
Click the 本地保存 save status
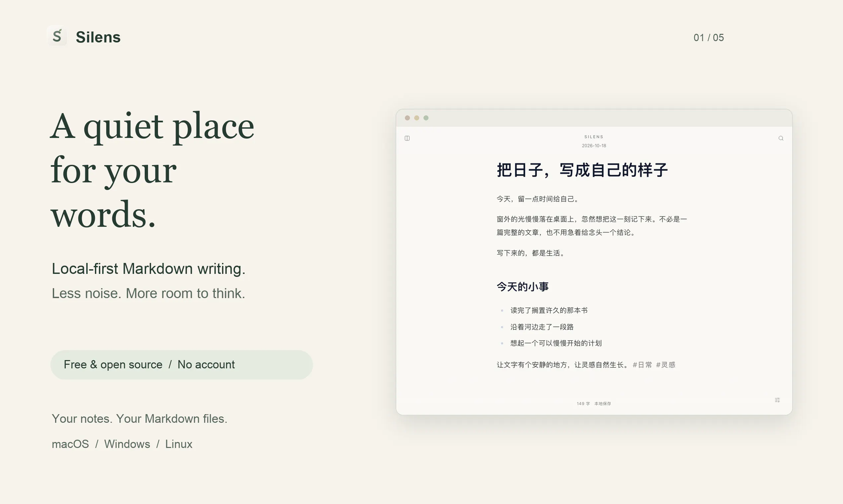click(x=603, y=404)
